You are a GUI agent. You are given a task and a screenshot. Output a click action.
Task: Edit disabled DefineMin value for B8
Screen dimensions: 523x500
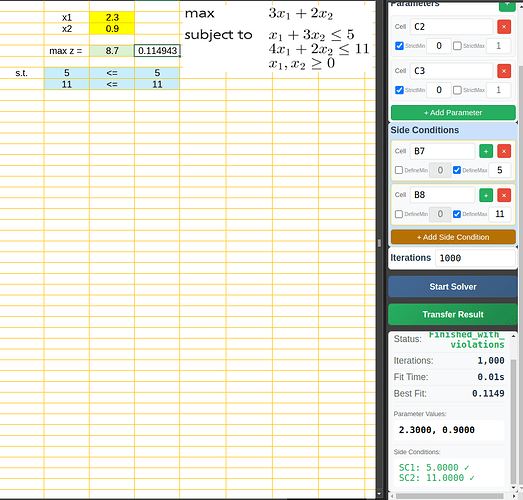[x=440, y=214]
